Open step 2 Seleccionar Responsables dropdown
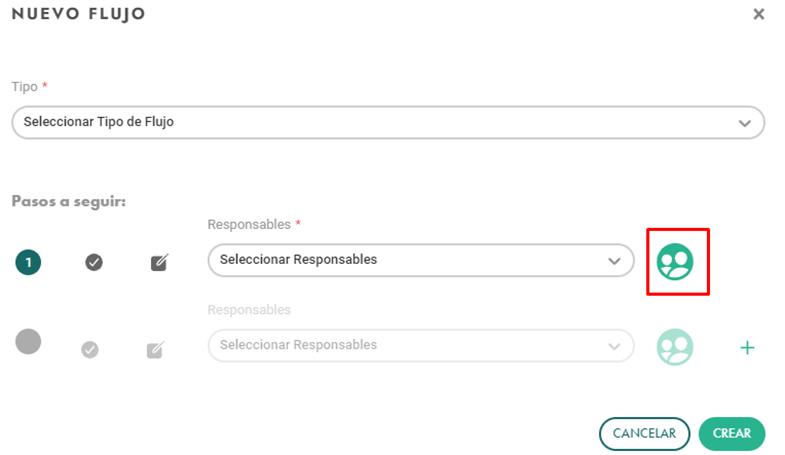 coord(421,345)
